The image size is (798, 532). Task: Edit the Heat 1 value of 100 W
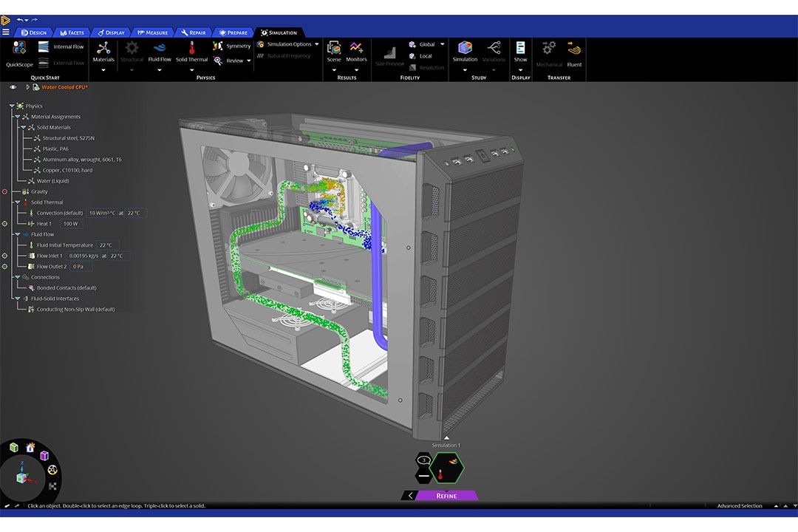(x=71, y=222)
